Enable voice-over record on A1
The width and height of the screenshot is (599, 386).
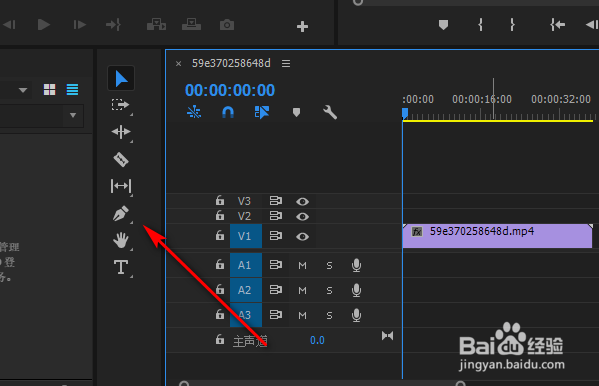(x=356, y=265)
